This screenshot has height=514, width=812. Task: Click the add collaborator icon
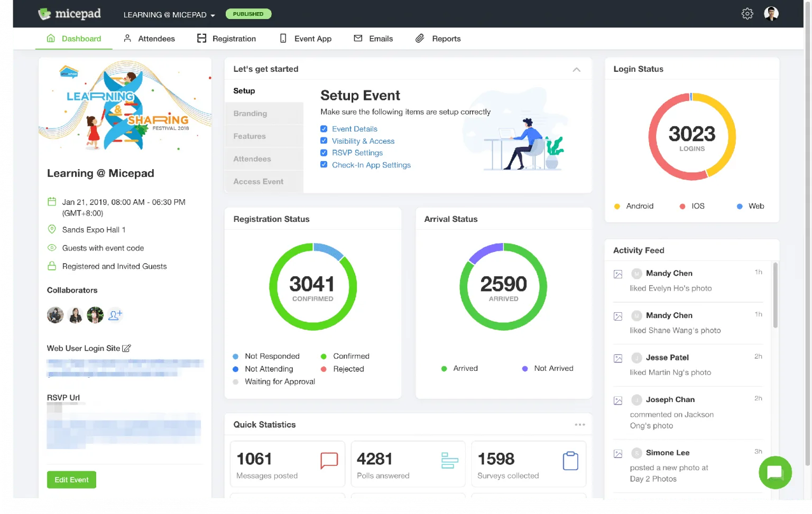115,315
